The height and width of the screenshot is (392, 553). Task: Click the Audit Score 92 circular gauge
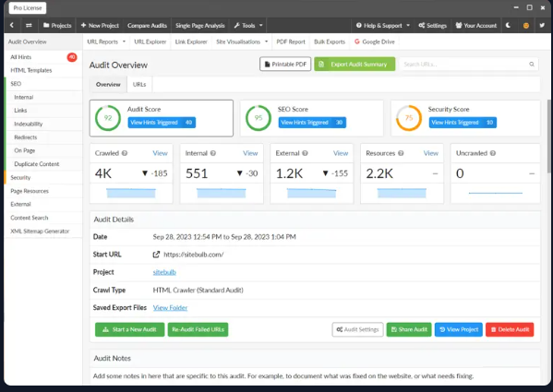(x=108, y=118)
